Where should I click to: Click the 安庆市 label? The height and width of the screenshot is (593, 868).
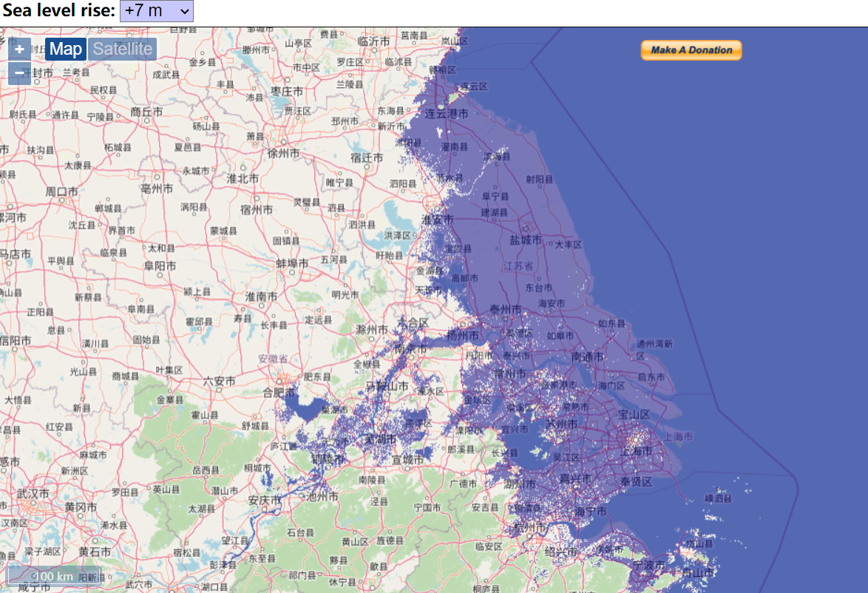pyautogui.click(x=264, y=501)
